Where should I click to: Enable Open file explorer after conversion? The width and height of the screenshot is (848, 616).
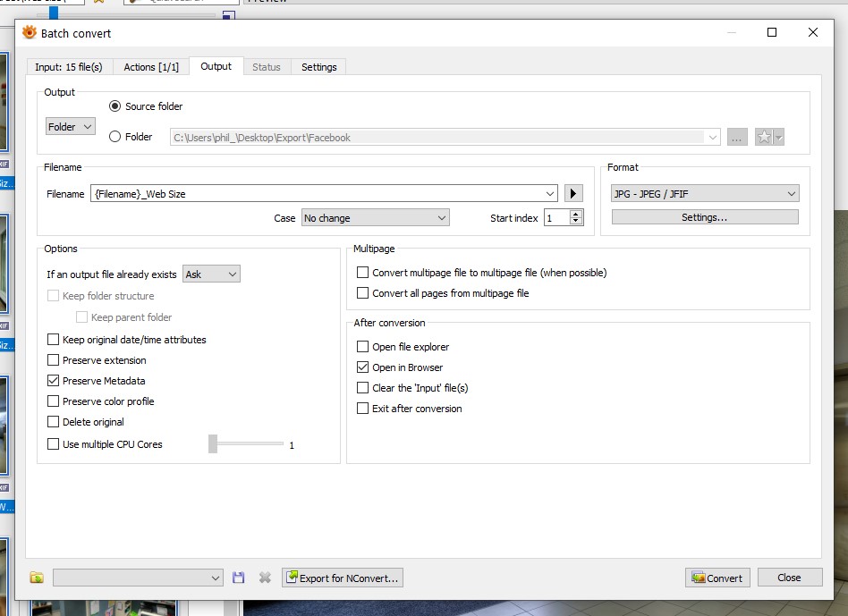tap(363, 346)
